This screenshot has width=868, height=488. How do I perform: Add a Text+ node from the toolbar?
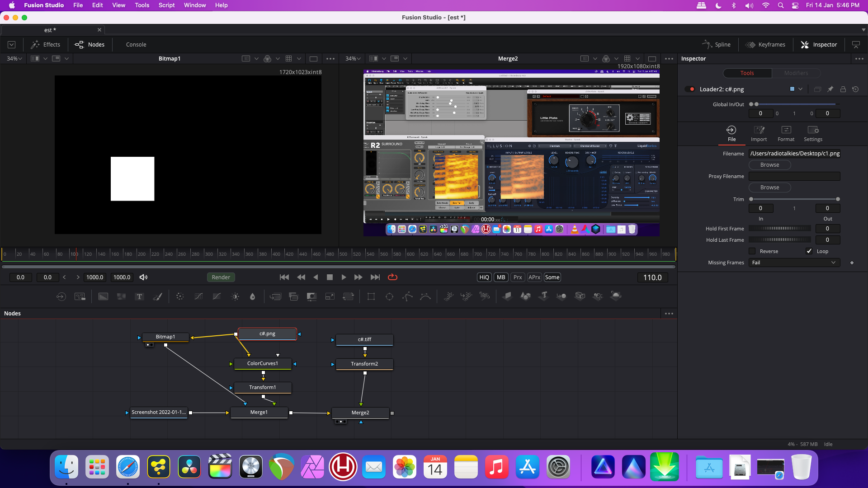click(139, 296)
